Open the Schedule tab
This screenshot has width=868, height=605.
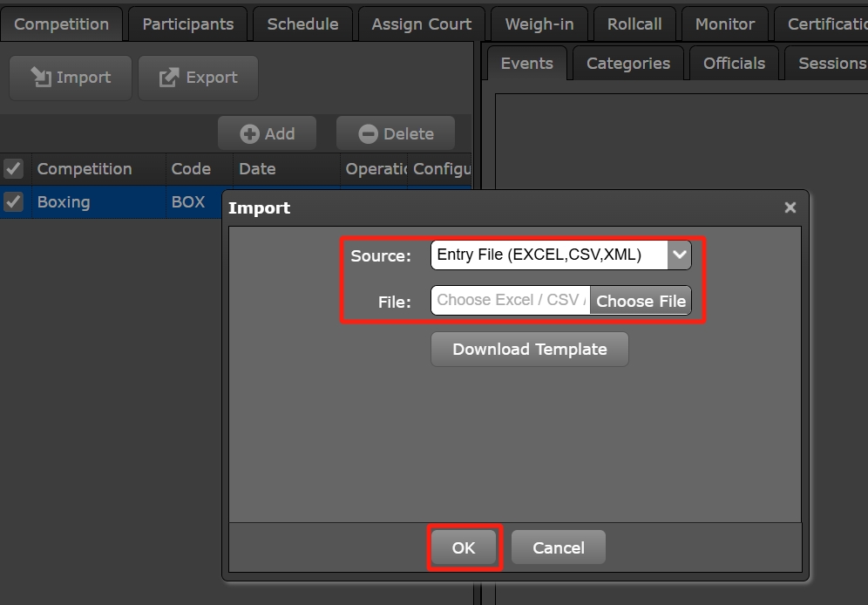point(302,24)
